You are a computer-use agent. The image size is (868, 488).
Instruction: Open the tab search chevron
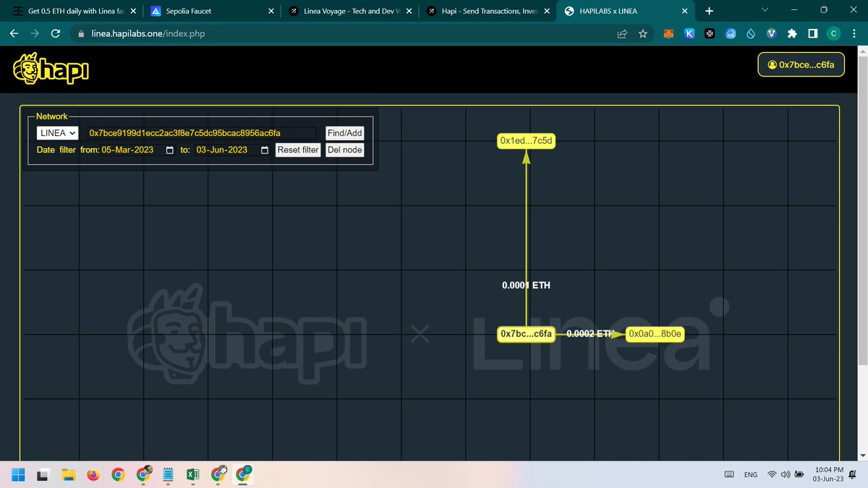point(766,10)
